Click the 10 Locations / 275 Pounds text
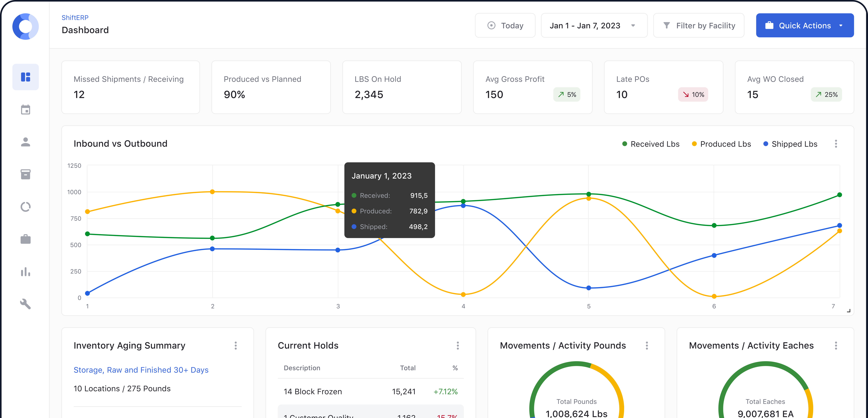The image size is (868, 418). coord(122,388)
